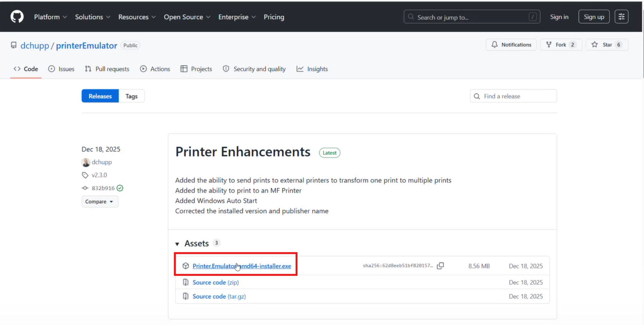
Task: Click the star icon in Star button
Action: (x=595, y=45)
